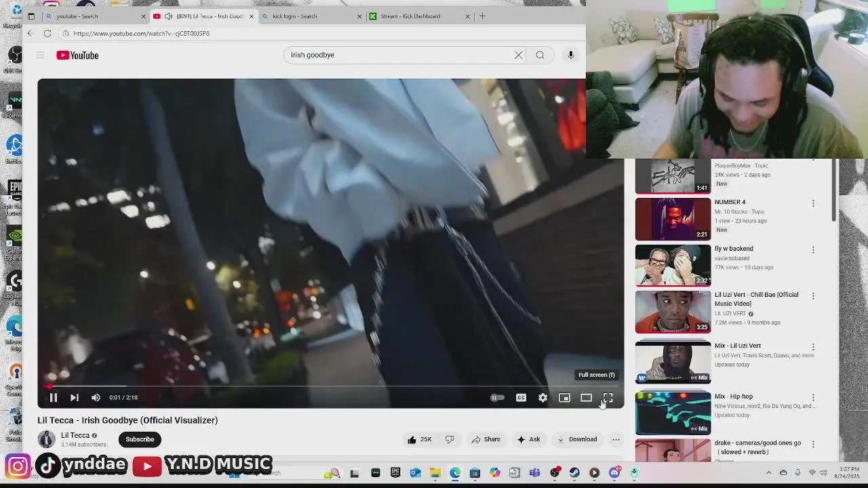Screen dimensions: 868x488
Task: Open the Mix - Hip hop title
Action: (x=734, y=396)
